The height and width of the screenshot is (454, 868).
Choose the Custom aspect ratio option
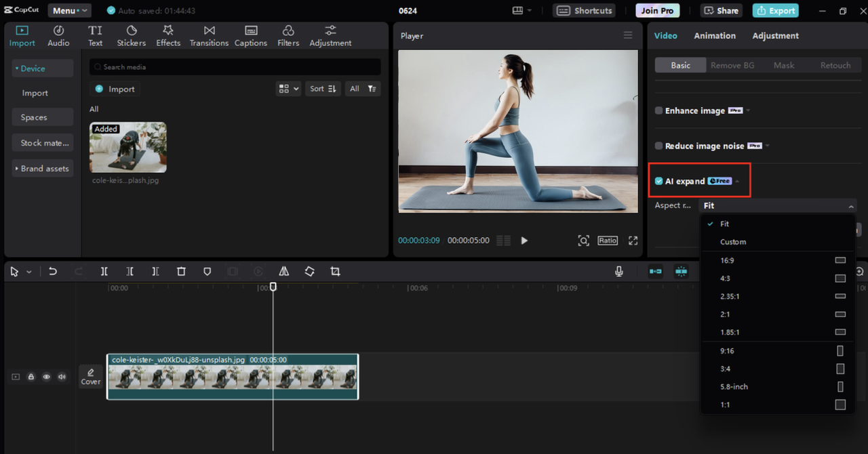tap(777, 242)
